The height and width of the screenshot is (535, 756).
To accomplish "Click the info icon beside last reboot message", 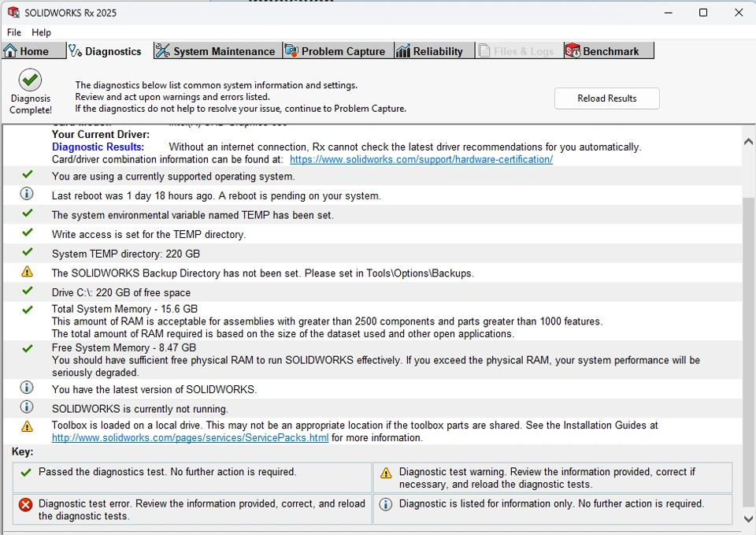I will click(x=27, y=194).
